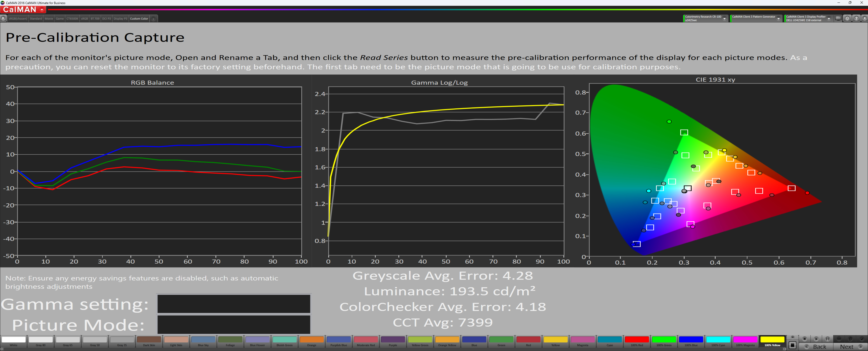Click the refresh loop icon
Screen dimensions: 868x351
pos(850,339)
